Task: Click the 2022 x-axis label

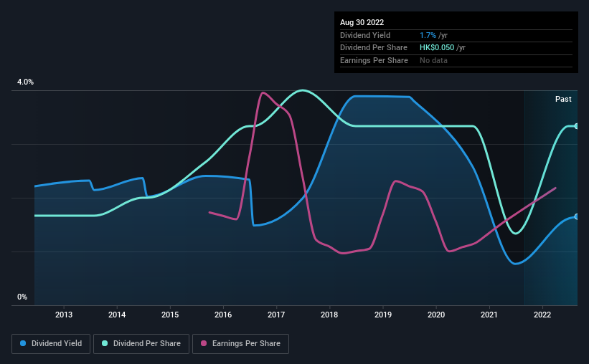Action: point(542,315)
